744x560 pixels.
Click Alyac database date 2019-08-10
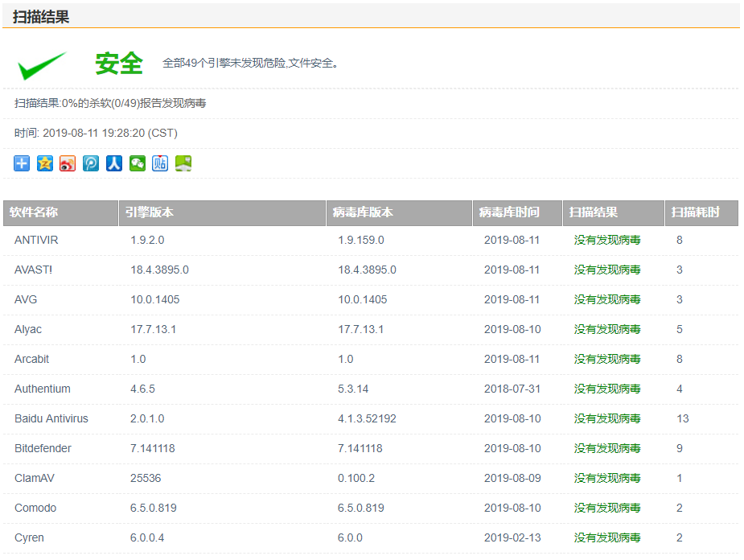point(512,330)
